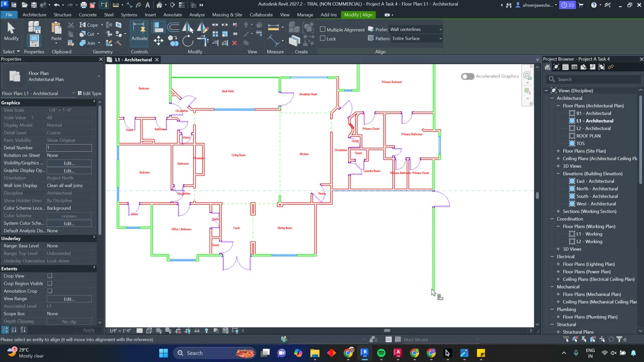Open Type Properties icon above Properties button

click(34, 27)
